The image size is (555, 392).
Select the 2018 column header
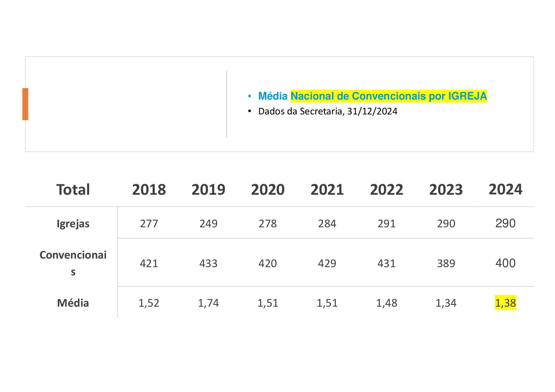pos(149,190)
